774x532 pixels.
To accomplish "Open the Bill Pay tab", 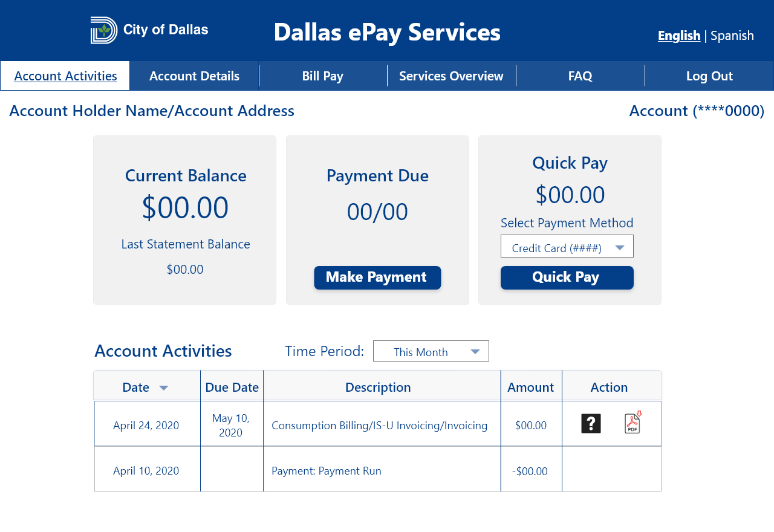I will click(x=322, y=76).
